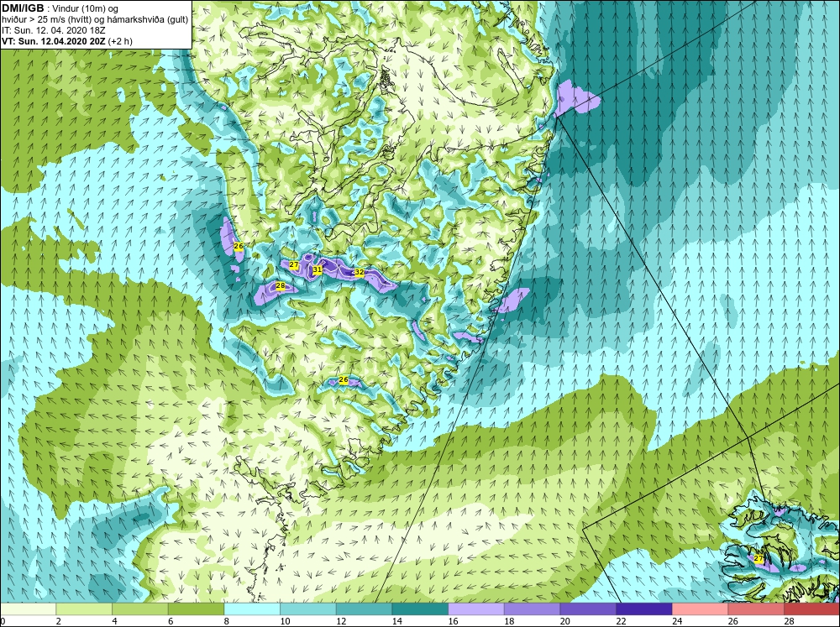Screen dimensions: 840x627
Task: Click the legend scale number 10
Action: tap(285, 621)
